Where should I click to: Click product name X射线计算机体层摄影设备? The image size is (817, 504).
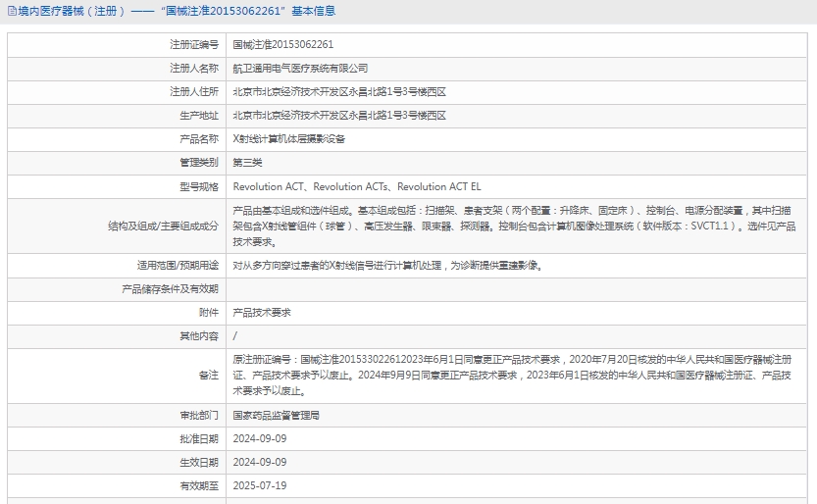288,139
